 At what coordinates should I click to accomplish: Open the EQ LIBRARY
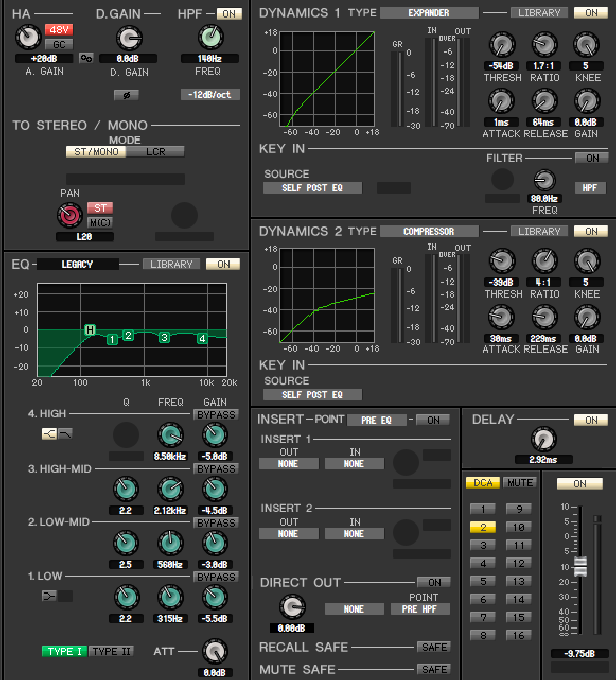[171, 264]
